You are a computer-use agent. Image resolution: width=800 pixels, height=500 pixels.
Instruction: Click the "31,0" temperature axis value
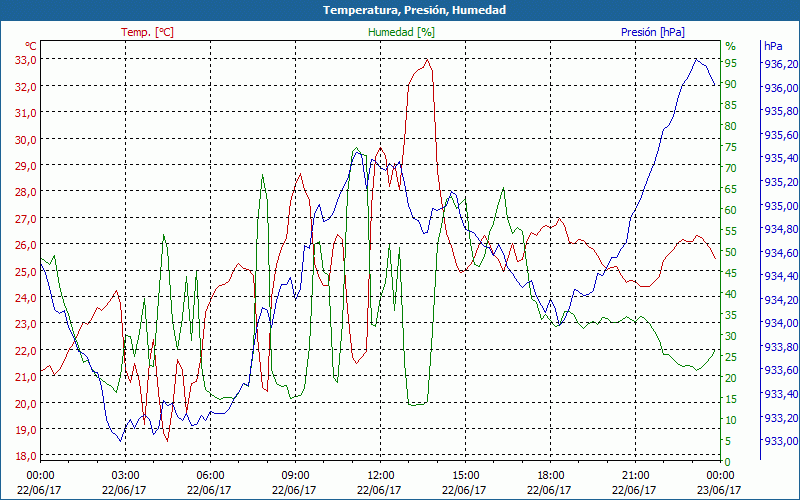pyautogui.click(x=26, y=113)
